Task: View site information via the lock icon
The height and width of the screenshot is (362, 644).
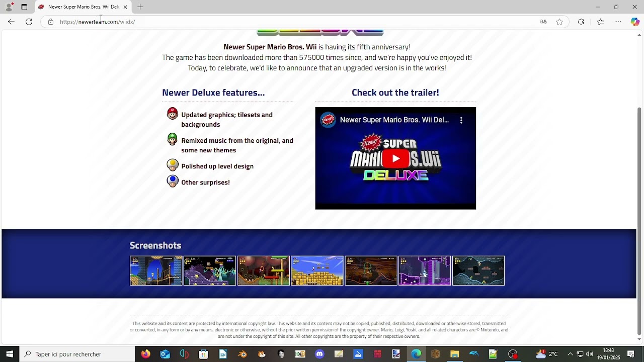Action: [50, 22]
